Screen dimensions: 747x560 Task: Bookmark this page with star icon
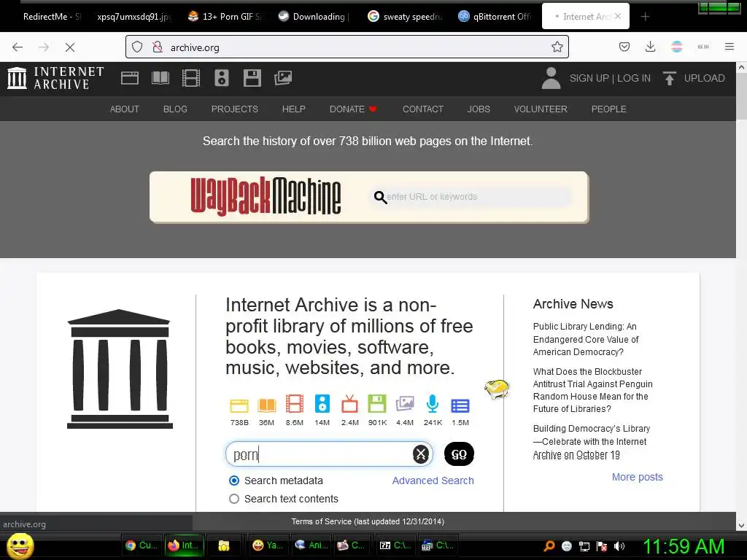pos(557,47)
